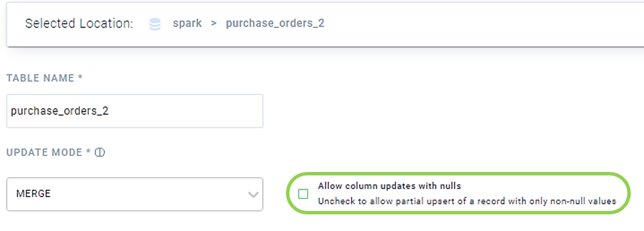Focus the Table Name input field
Viewport: 644px width, 231px height.
[x=135, y=111]
